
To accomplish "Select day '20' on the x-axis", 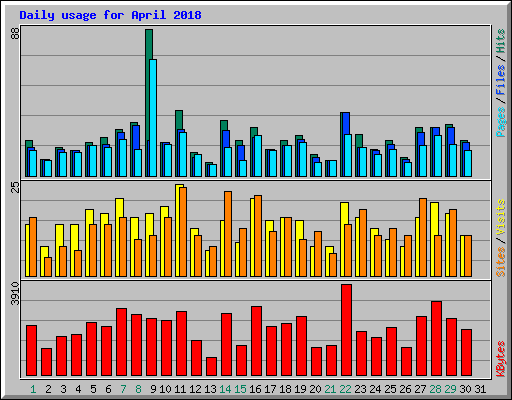I will point(315,389).
